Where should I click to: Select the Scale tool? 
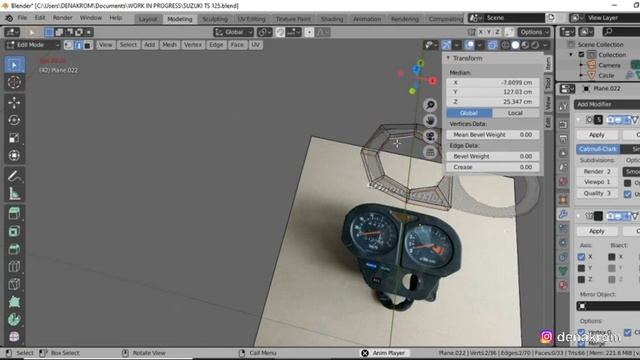(x=14, y=138)
